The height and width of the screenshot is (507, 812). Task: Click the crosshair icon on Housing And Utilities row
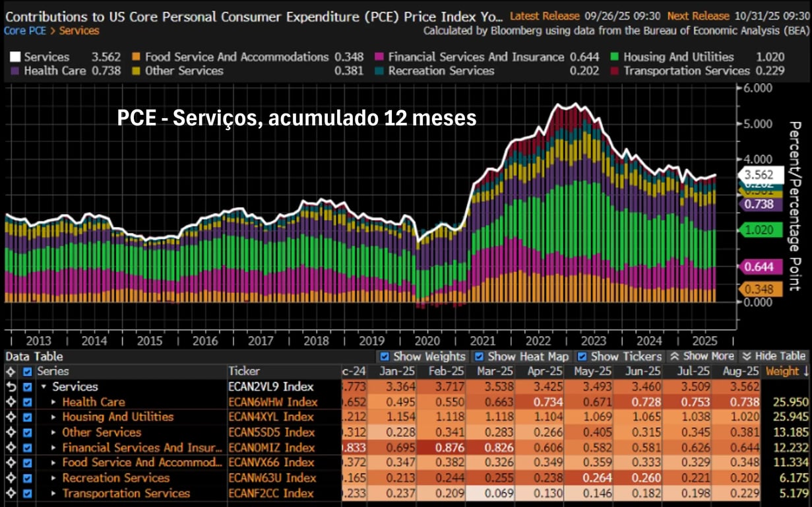(x=11, y=417)
